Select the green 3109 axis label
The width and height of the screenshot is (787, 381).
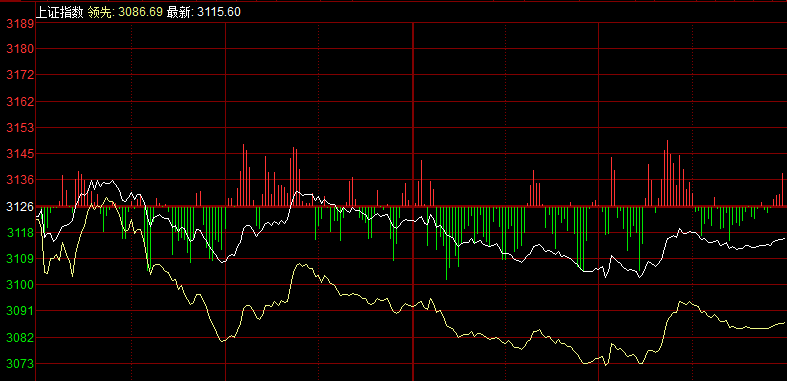tap(21, 259)
